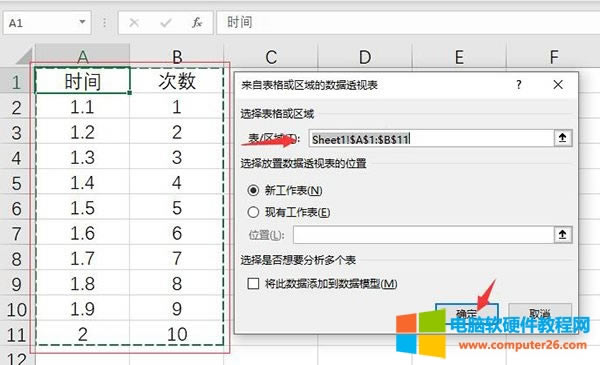Click cell B7 containing 6
The height and width of the screenshot is (365, 600).
pos(177,233)
